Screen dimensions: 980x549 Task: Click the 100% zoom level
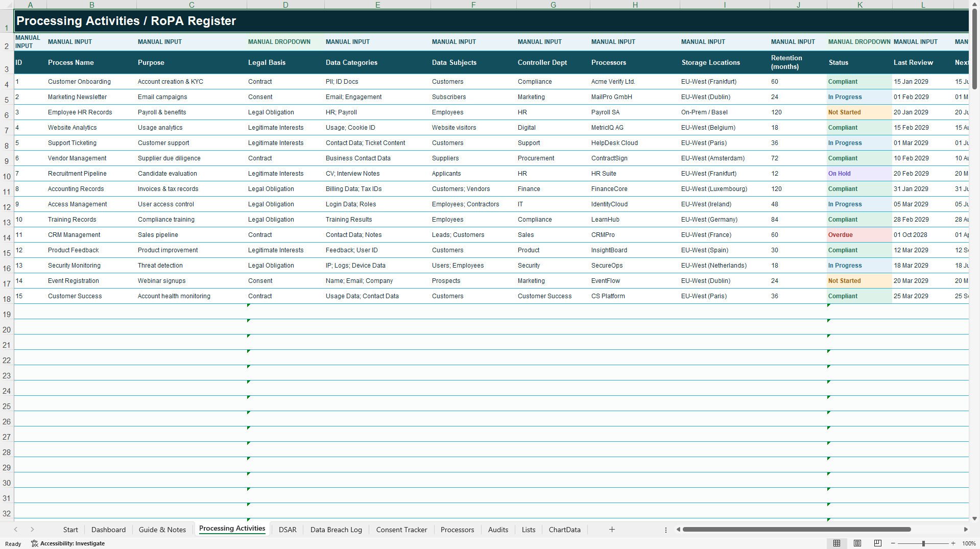coord(969,543)
